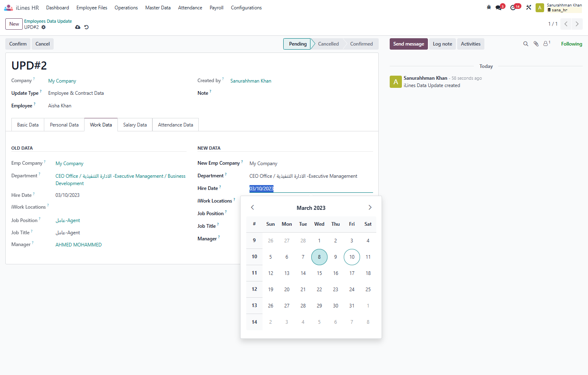Open the Configurations menu

tap(246, 8)
